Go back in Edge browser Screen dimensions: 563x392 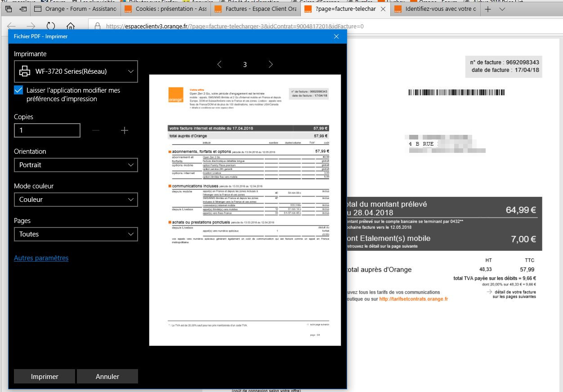12,26
